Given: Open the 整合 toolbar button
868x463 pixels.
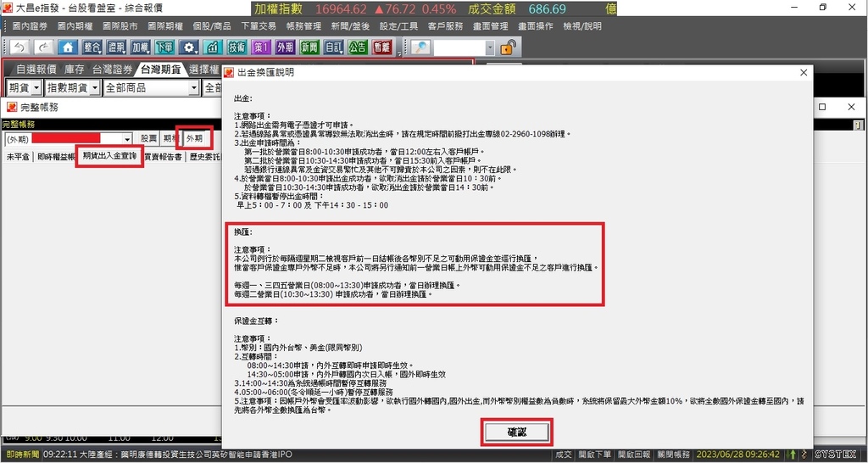Looking at the screenshot, I should [92, 47].
